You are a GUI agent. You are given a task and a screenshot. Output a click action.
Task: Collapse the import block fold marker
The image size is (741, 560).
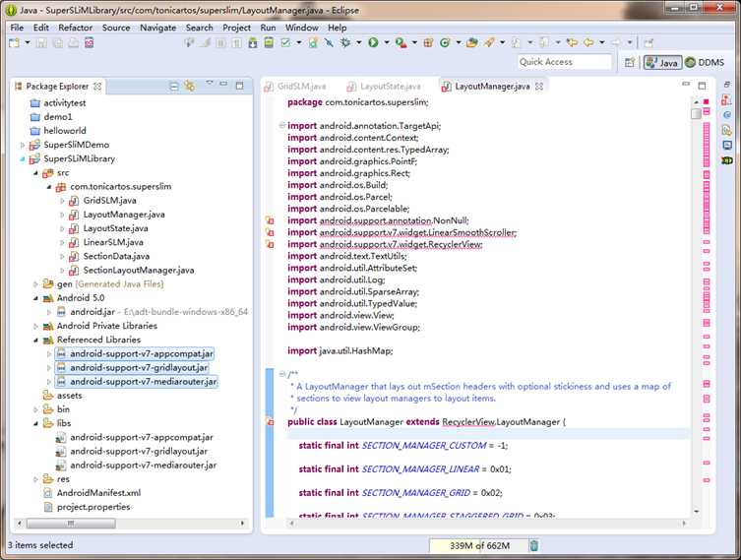[x=281, y=125]
